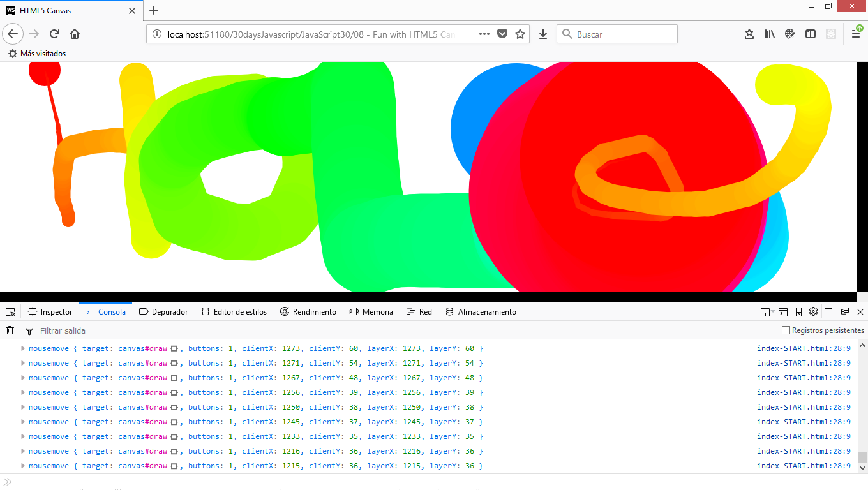Toggle the browser sidebar icon
The image size is (868, 490).
pos(810,33)
